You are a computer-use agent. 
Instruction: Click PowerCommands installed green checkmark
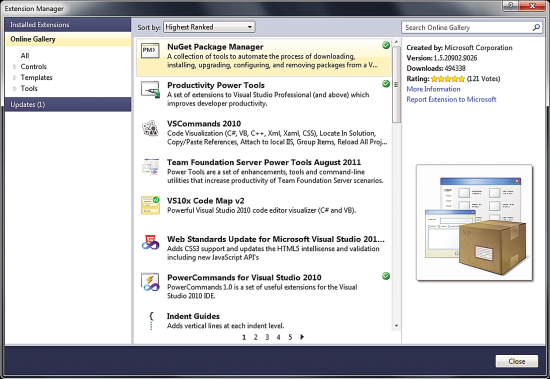click(x=386, y=276)
